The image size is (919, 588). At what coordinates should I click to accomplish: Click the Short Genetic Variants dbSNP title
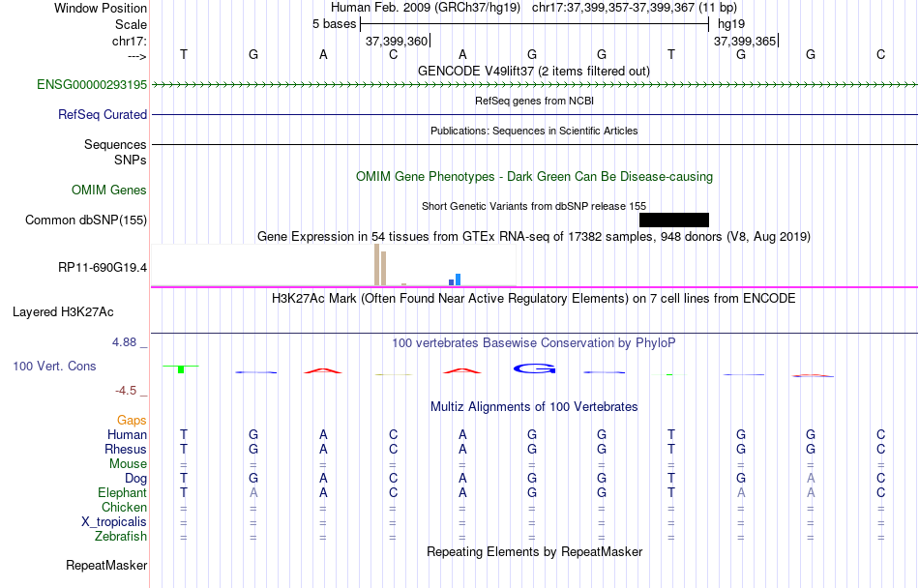click(534, 206)
